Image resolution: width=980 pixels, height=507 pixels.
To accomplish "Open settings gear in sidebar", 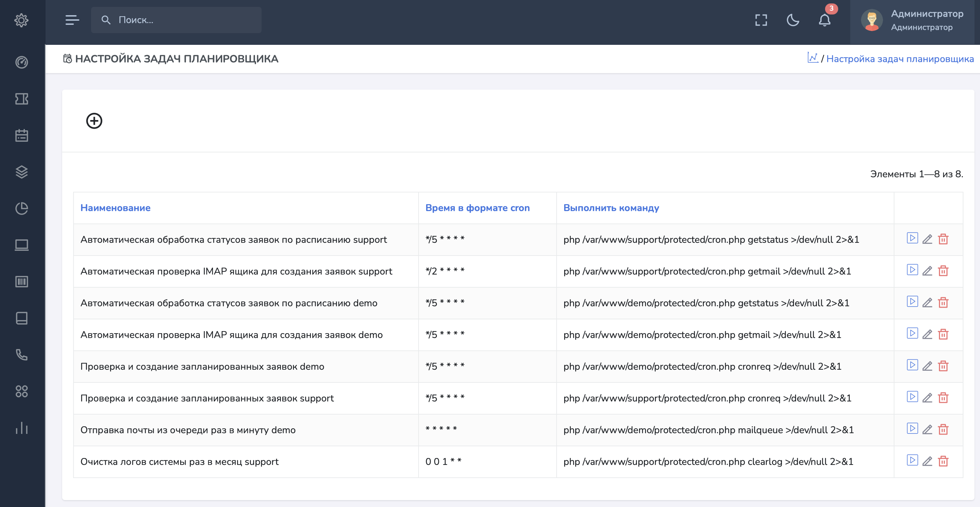I will click(x=22, y=20).
